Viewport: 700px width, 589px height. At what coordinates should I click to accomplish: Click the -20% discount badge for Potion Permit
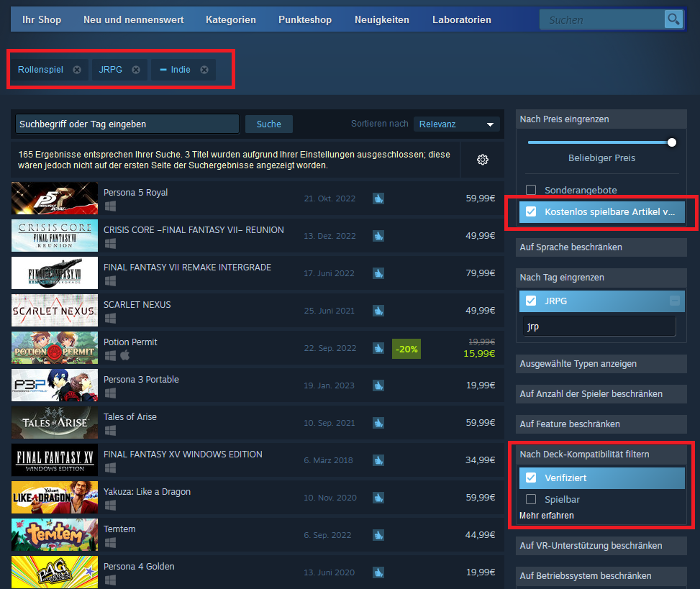[x=406, y=349]
